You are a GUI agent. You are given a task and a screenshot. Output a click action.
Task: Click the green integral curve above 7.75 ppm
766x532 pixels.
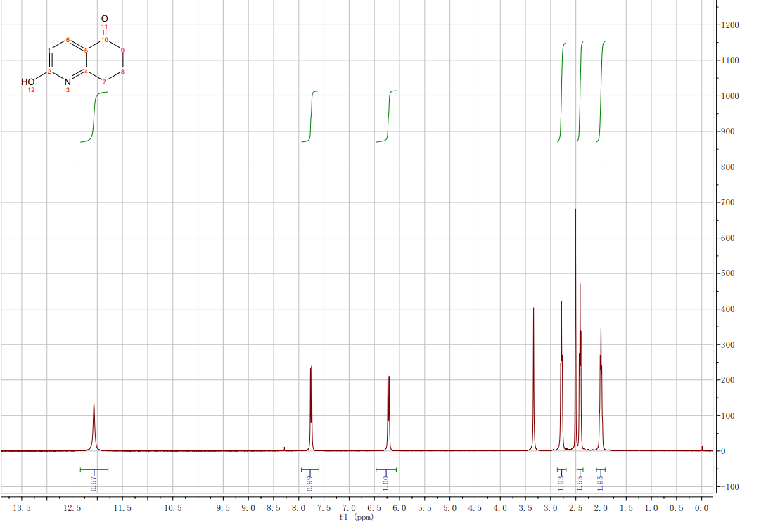coord(311,116)
